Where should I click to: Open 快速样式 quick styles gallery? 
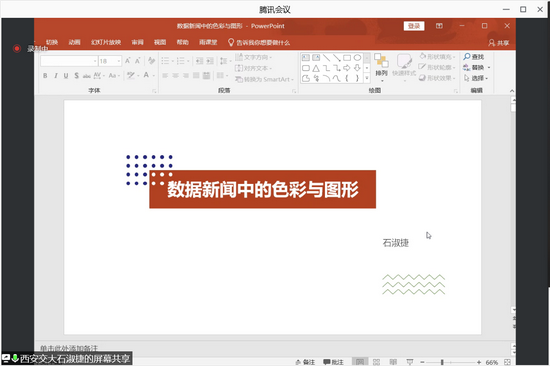pos(404,68)
